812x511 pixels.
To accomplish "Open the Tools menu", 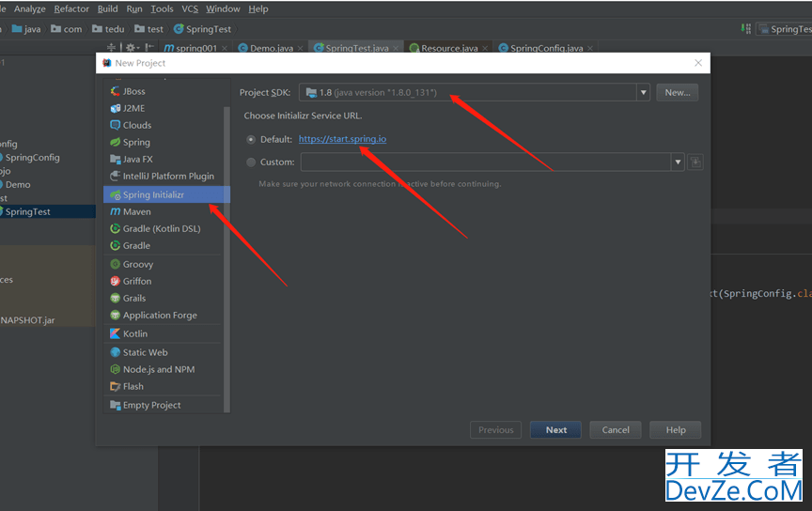I will click(x=162, y=8).
